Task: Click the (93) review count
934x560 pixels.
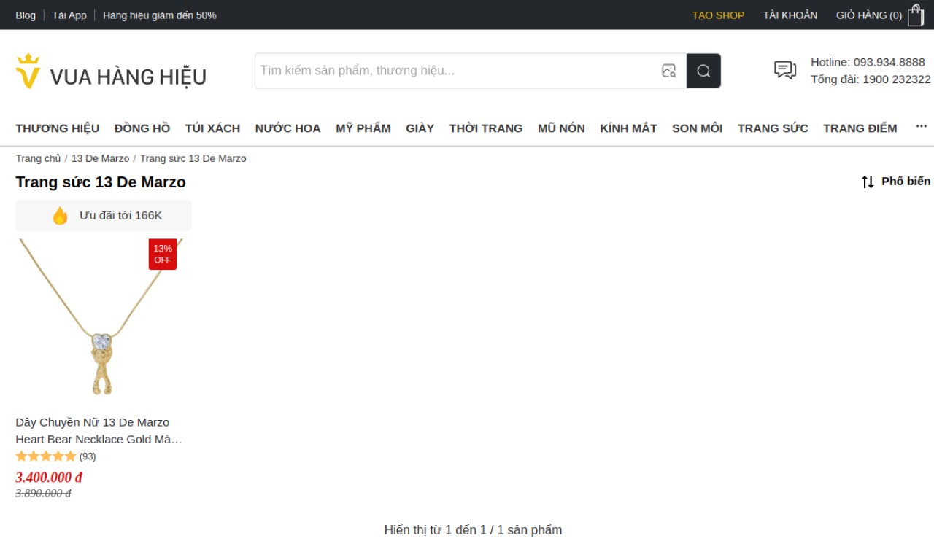Action: click(88, 456)
